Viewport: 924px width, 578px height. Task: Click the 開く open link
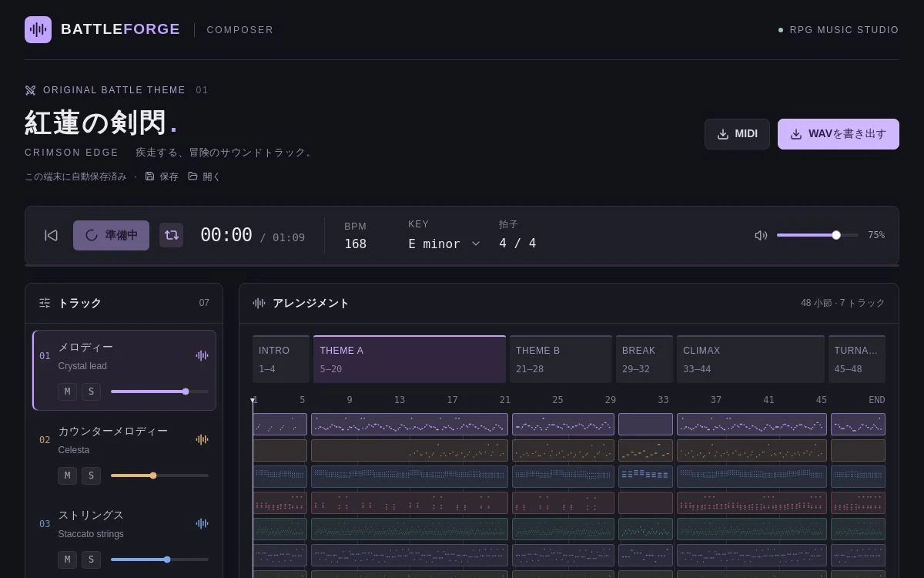tap(204, 176)
